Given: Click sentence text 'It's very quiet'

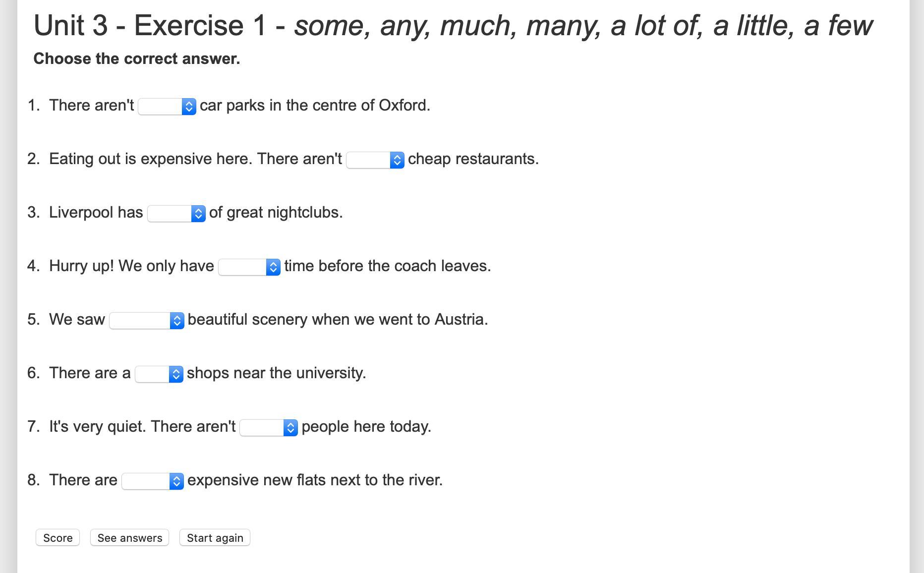Looking at the screenshot, I should pos(98,427).
